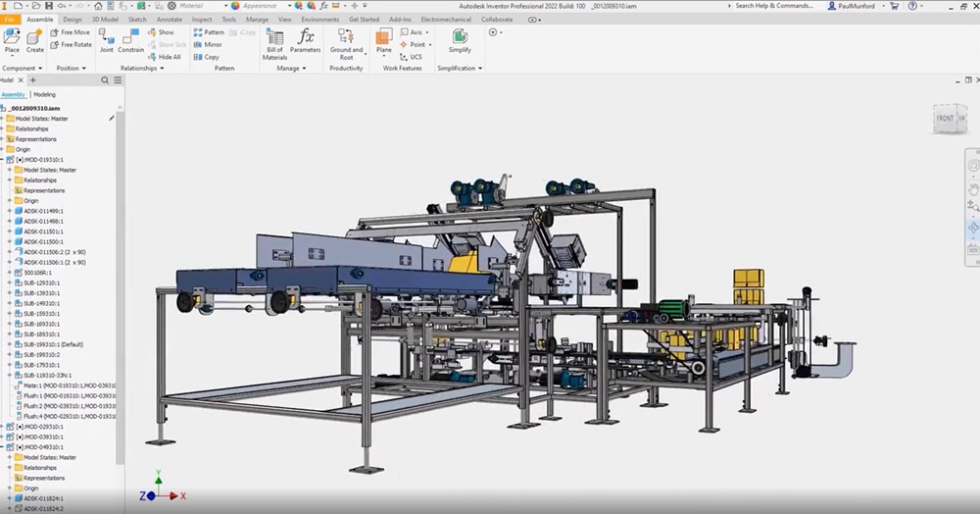Select the Constrain tool
The width and height of the screenshot is (980, 514).
tap(130, 40)
